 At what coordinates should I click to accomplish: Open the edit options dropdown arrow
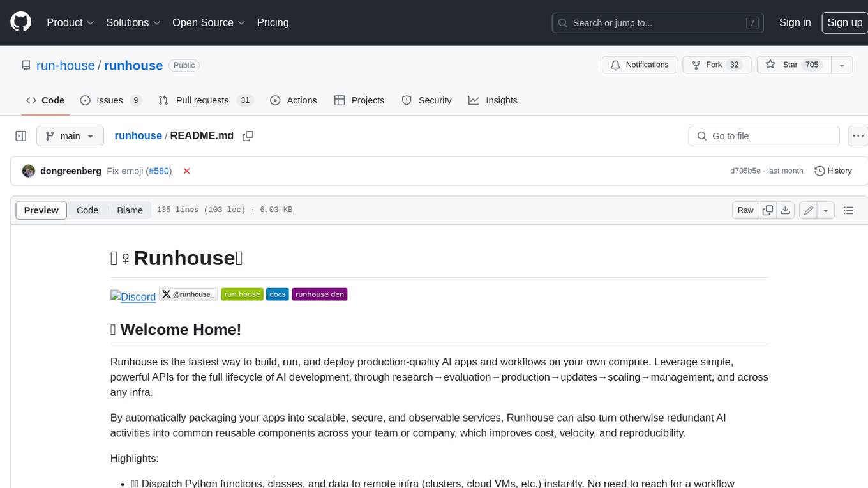826,210
